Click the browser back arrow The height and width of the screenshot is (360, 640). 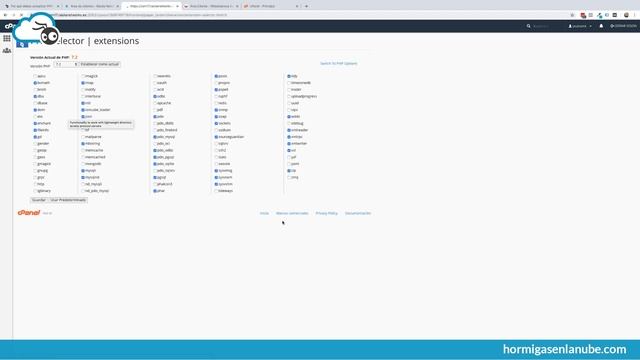(5, 15)
